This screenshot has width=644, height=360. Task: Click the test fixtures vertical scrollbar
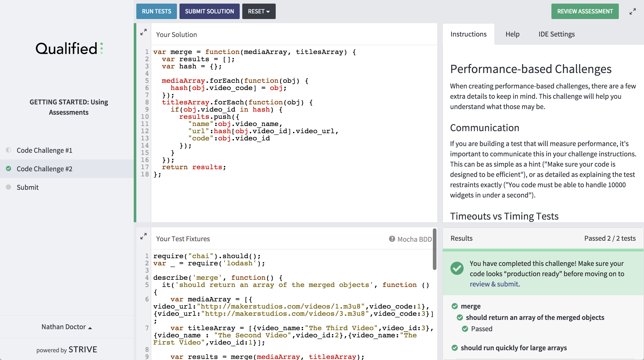click(434, 249)
